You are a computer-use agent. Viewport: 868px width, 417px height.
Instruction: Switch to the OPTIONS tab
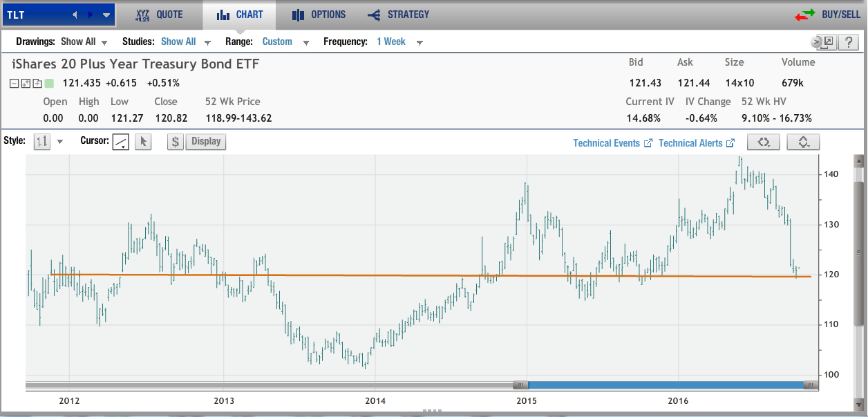[319, 15]
